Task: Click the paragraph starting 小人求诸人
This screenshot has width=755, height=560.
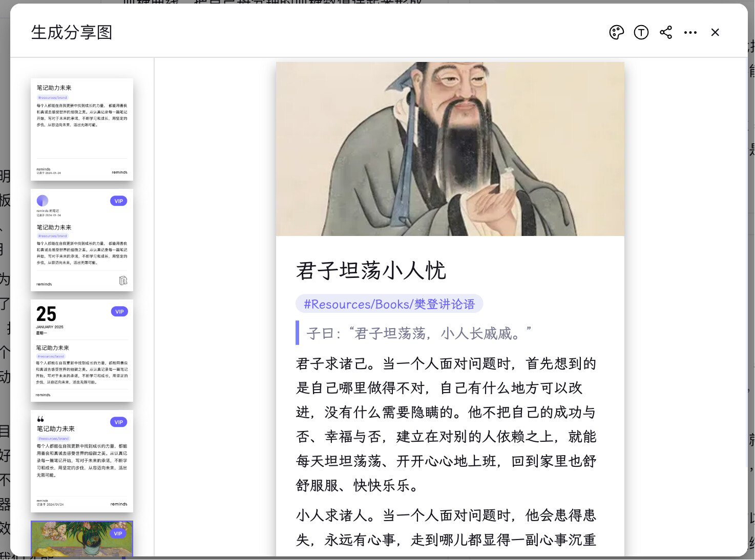Action: pyautogui.click(x=446, y=528)
